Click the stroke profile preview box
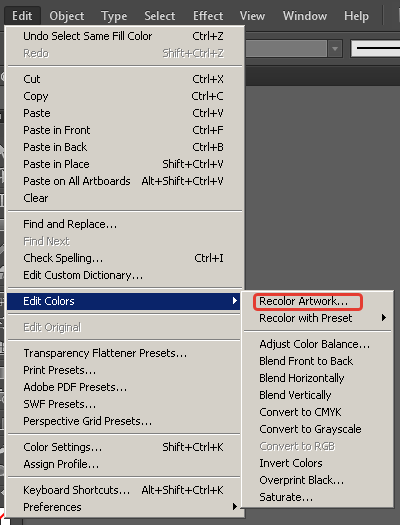This screenshot has height=525, width=400. coord(376,49)
